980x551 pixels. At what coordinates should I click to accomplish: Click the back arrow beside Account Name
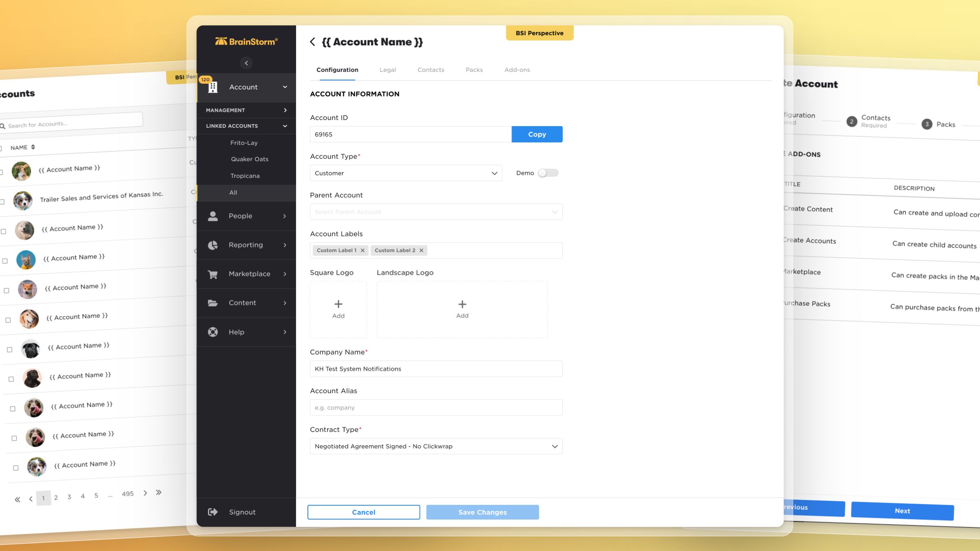(x=312, y=42)
